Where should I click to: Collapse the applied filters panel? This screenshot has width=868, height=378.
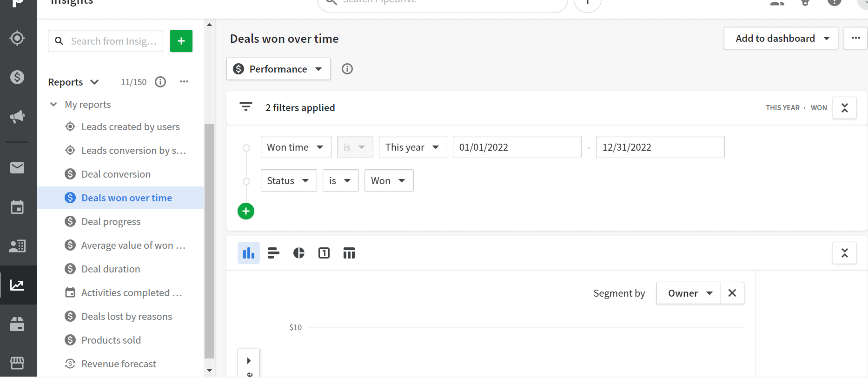click(844, 107)
